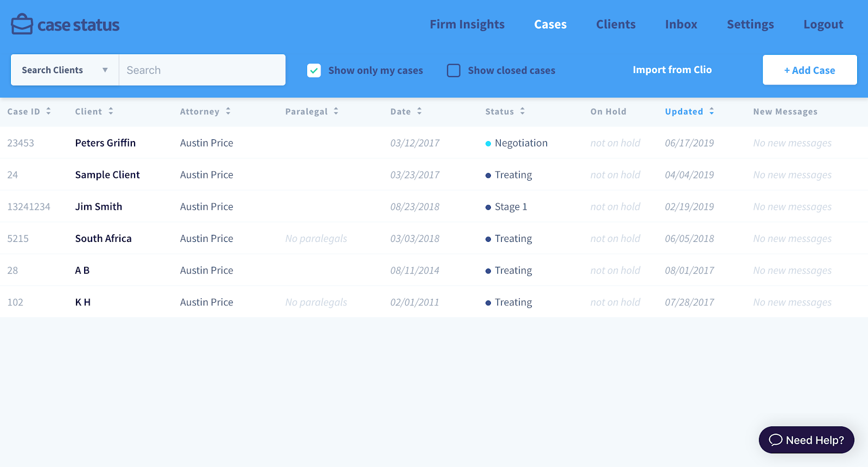Sort cases by Case ID arrows
The width and height of the screenshot is (868, 467).
pyautogui.click(x=48, y=111)
